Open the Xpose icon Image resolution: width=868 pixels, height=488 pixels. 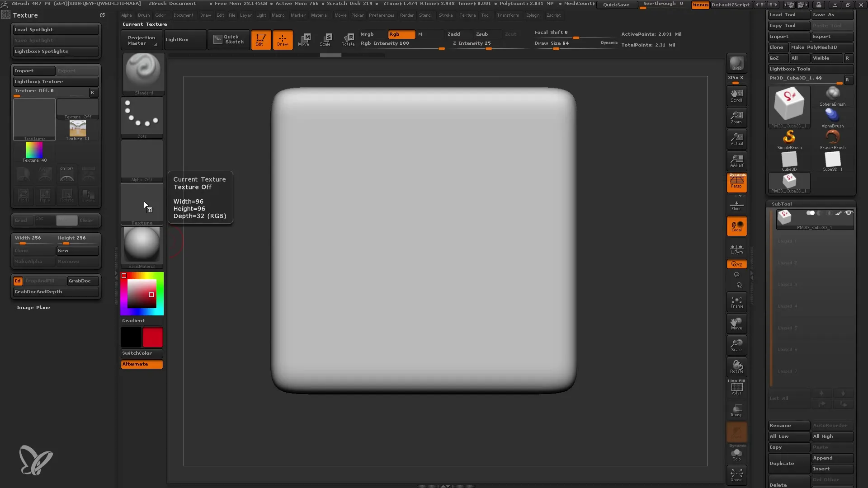click(736, 475)
